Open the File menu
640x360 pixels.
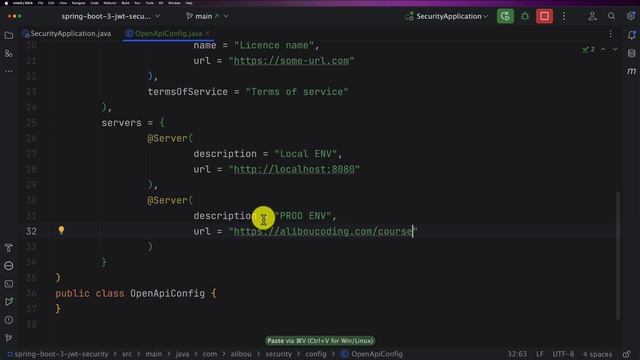[x=40, y=3]
